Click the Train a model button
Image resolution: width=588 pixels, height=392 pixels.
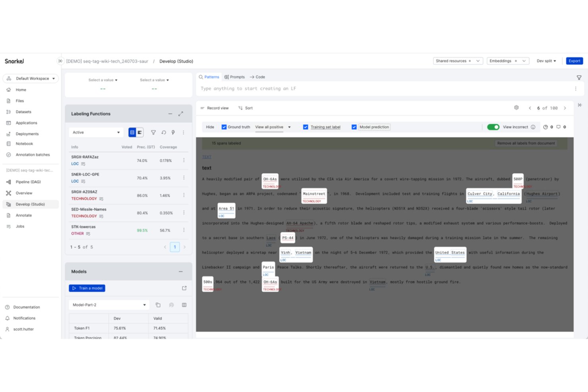(87, 288)
